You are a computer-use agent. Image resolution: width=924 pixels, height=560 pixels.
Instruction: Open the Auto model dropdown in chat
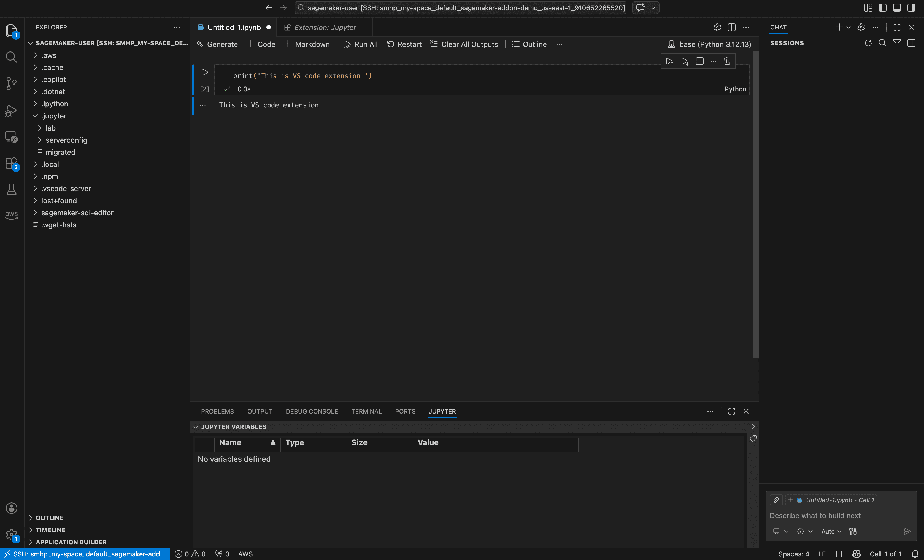pyautogui.click(x=831, y=532)
